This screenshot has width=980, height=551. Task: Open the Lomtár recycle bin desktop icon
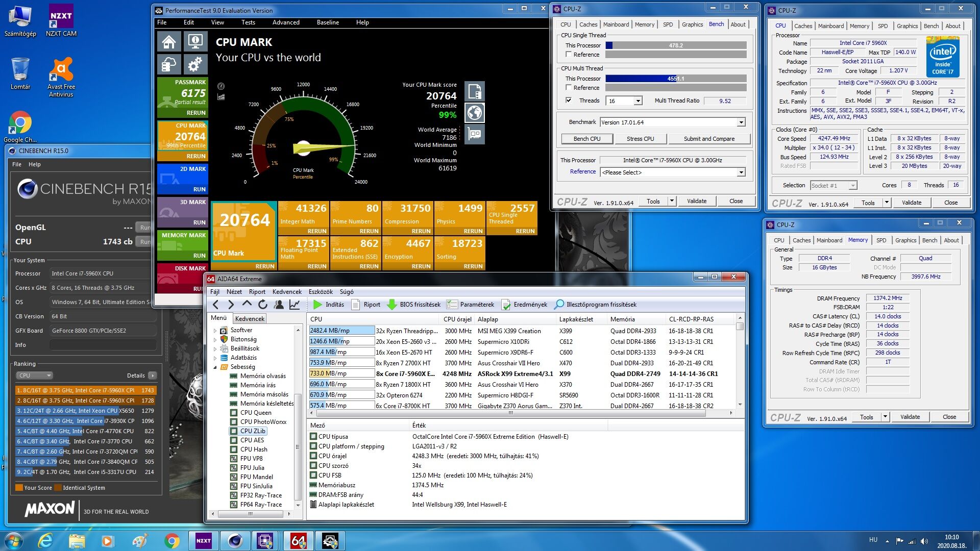pyautogui.click(x=20, y=73)
